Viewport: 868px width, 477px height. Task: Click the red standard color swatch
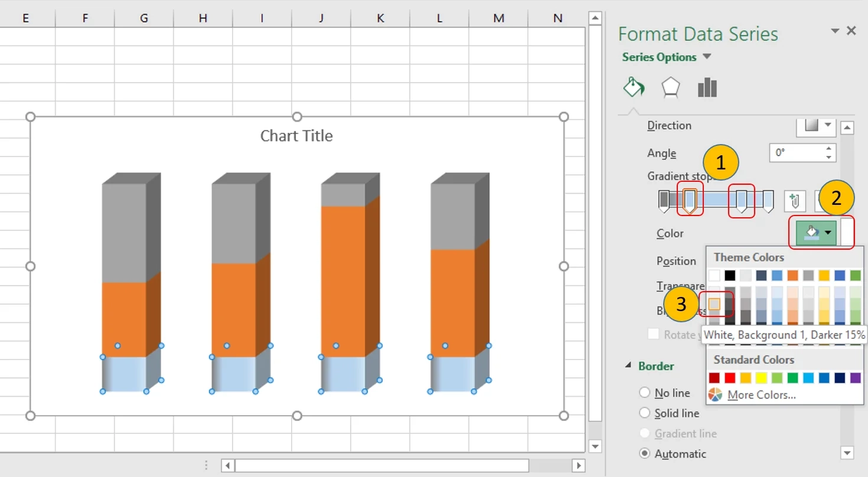(x=729, y=377)
